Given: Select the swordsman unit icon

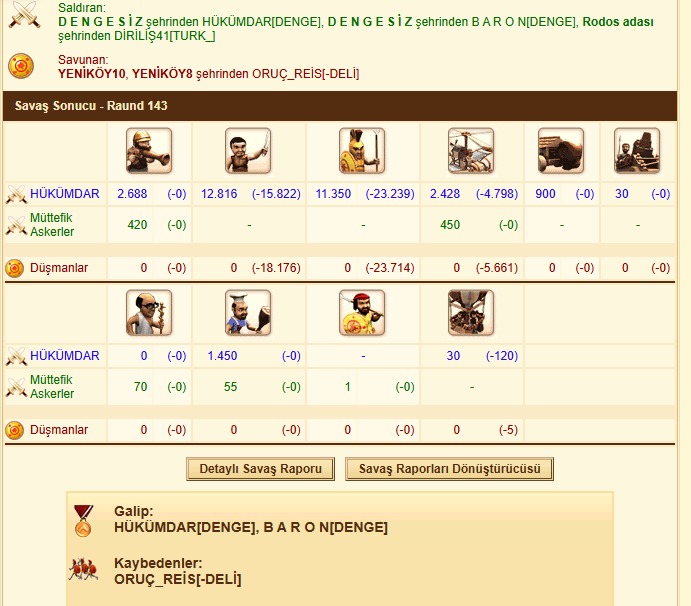Looking at the screenshot, I should (x=248, y=151).
